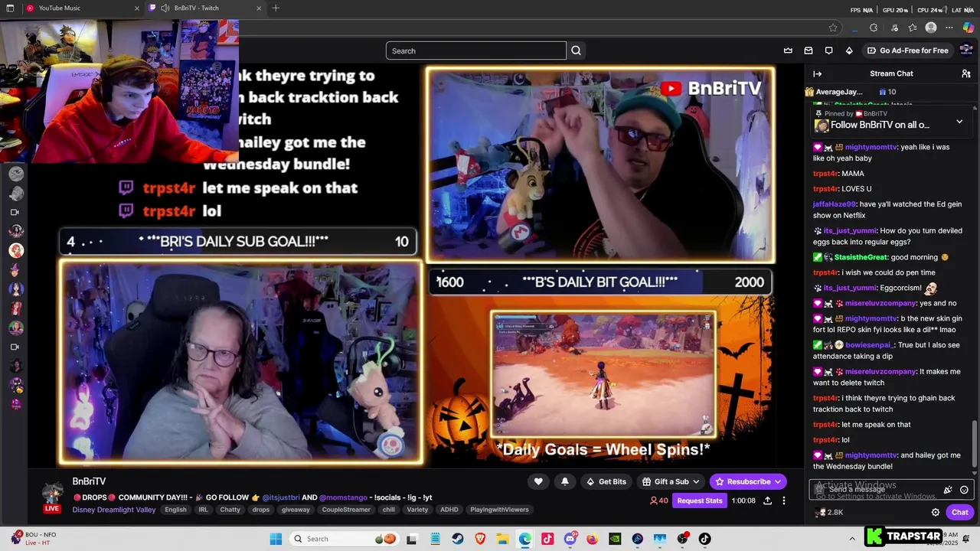
Task: Open the Twitch user avatar menu
Action: (x=965, y=51)
